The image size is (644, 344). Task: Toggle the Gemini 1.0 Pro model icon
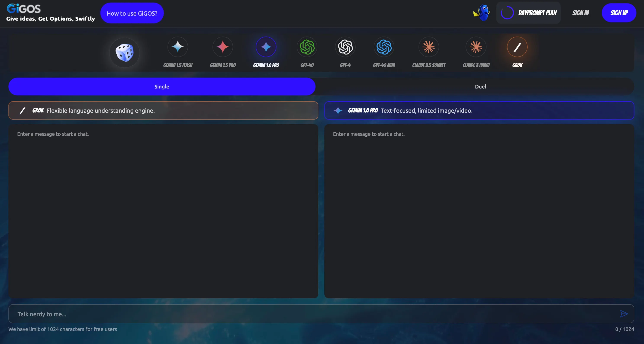266,47
